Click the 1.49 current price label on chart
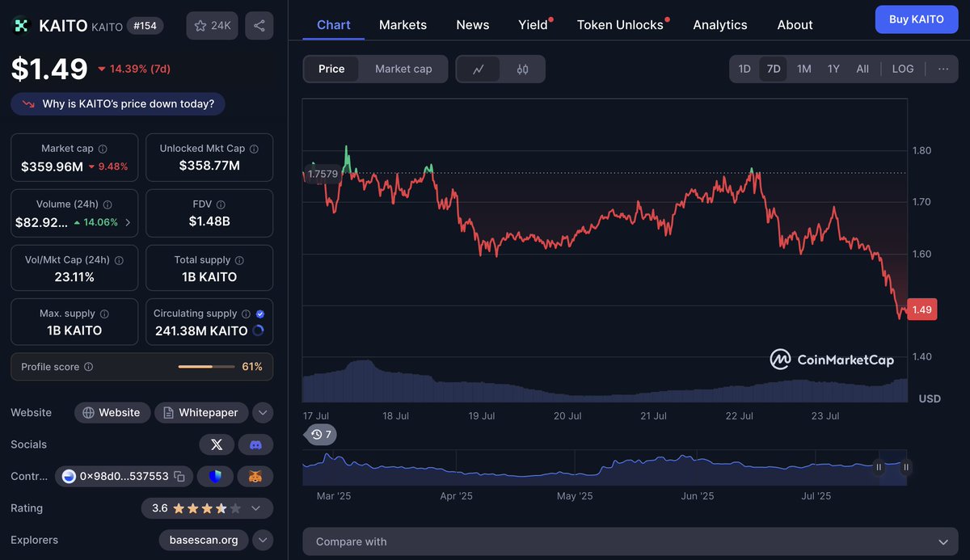970x560 pixels. tap(922, 309)
